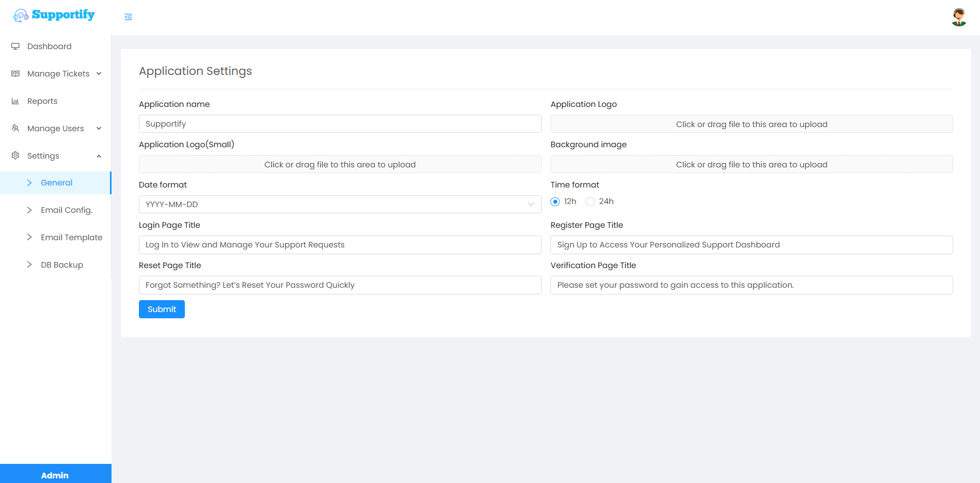Screen dimensions: 980x483
Task: Select the 12h time format
Action: 555,202
